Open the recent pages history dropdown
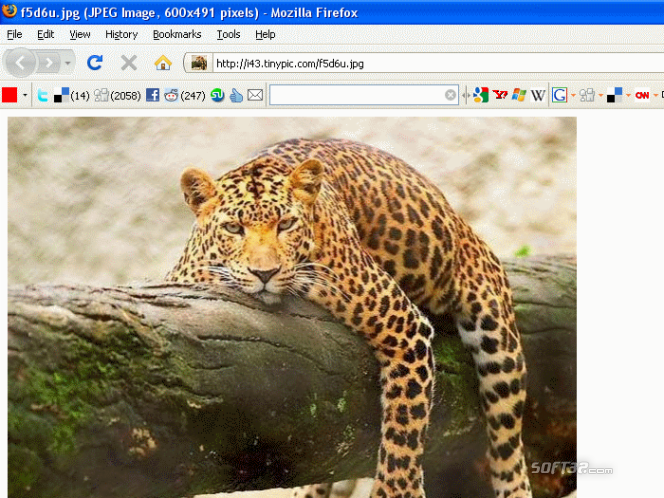This screenshot has width=664, height=498. coord(68,64)
